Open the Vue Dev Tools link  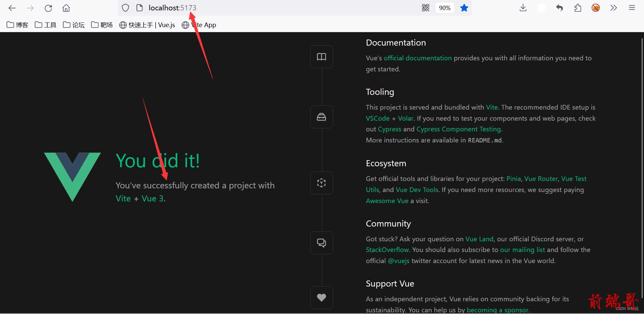coord(417,190)
